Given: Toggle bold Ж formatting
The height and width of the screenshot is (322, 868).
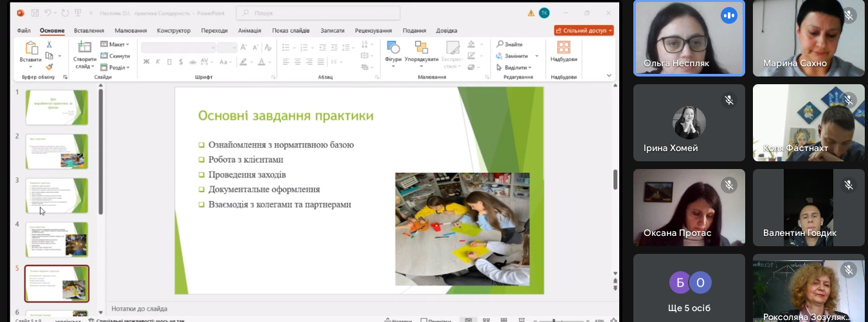Looking at the screenshot, I should (x=147, y=62).
